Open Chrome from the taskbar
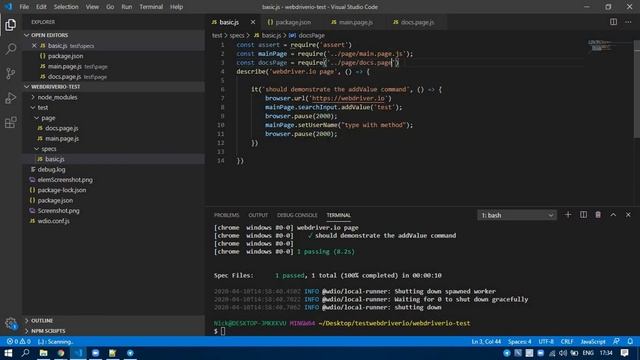640x360 pixels. [61, 353]
